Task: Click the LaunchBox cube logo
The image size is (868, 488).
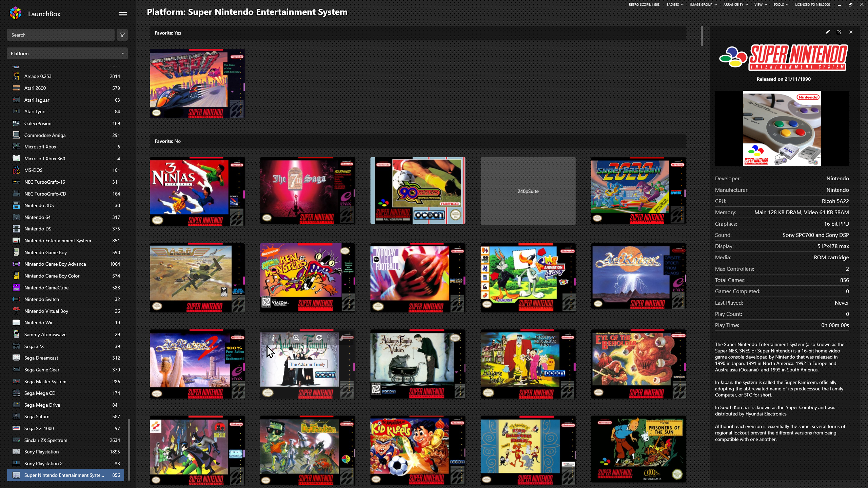Action: click(x=16, y=14)
